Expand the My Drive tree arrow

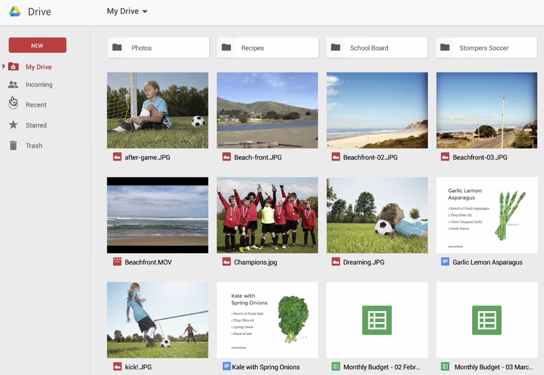click(x=3, y=66)
